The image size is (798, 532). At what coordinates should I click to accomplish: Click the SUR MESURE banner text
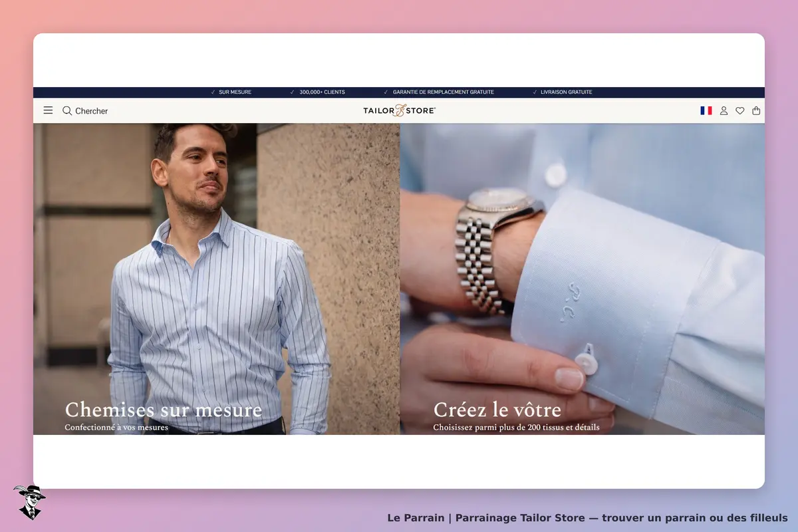pos(235,92)
